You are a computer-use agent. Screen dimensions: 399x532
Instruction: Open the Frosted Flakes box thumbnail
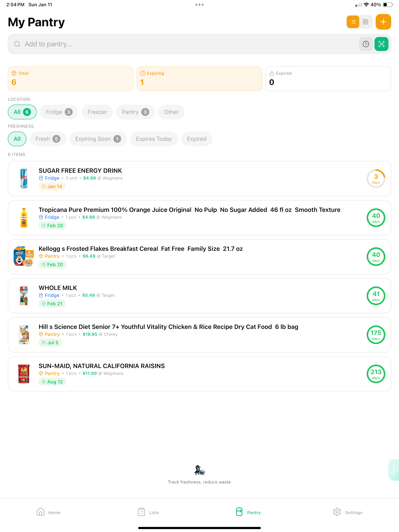point(24,257)
